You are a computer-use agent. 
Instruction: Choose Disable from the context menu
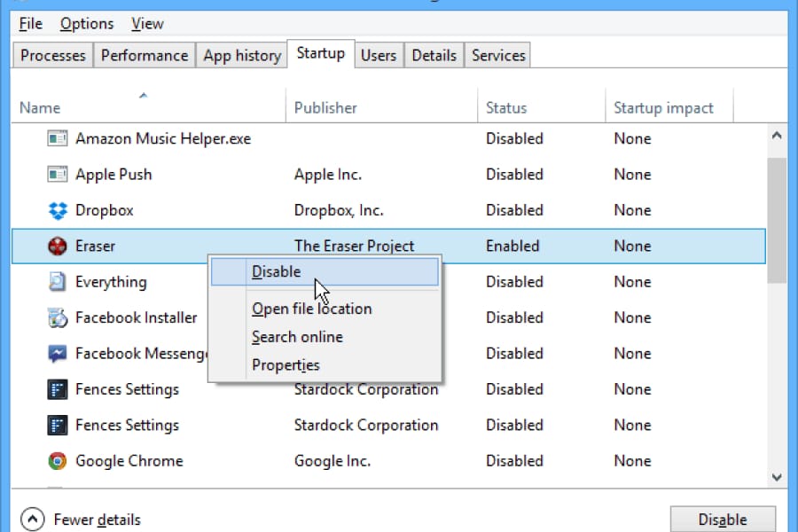[x=277, y=272]
